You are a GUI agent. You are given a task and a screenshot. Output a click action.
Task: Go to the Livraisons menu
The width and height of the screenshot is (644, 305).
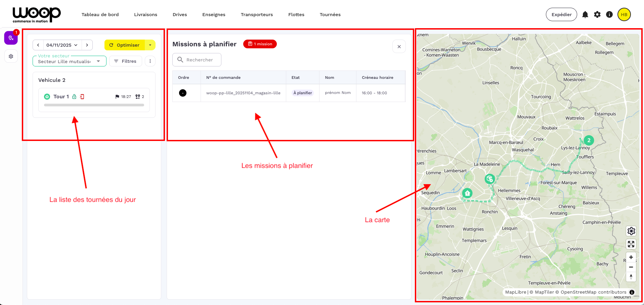145,14
